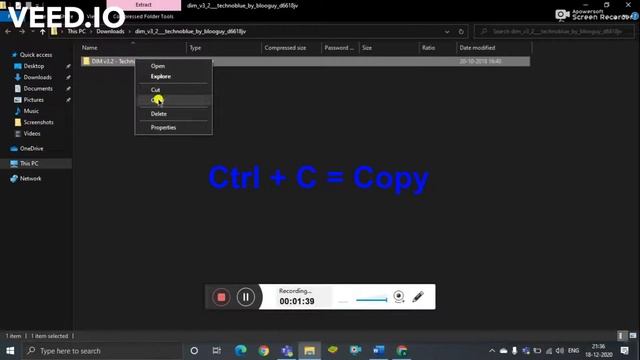Stop the screen recording

(221, 297)
